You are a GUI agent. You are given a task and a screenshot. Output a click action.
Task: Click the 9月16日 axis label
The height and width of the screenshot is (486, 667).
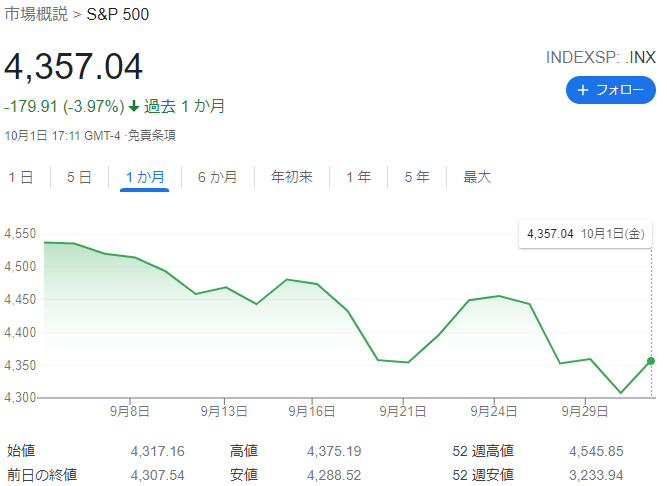(x=312, y=411)
